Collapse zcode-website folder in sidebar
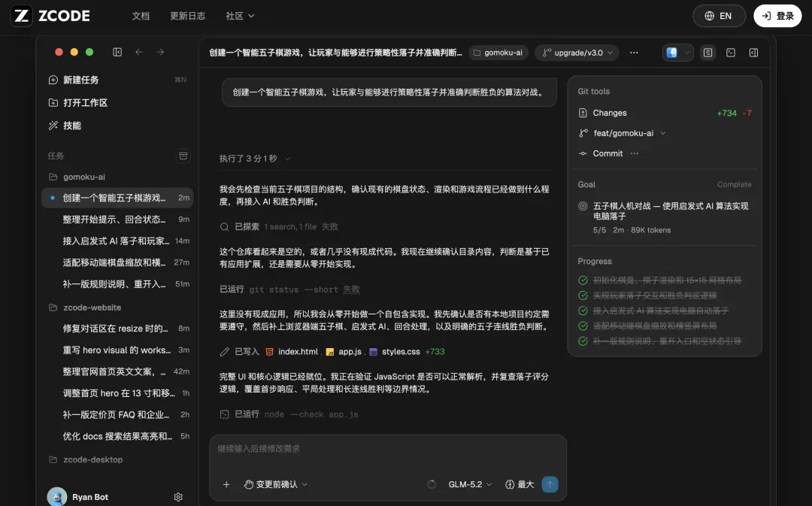This screenshot has height=506, width=812. click(x=85, y=307)
